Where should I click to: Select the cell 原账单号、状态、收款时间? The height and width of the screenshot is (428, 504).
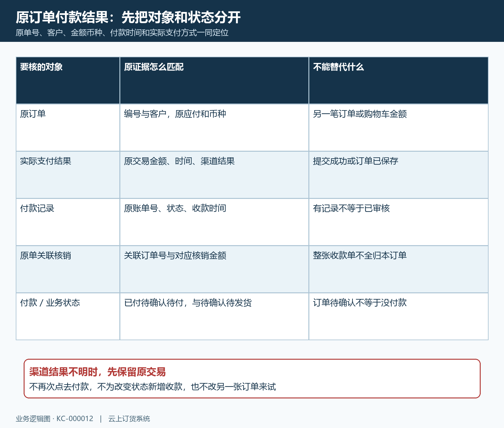click(214, 222)
